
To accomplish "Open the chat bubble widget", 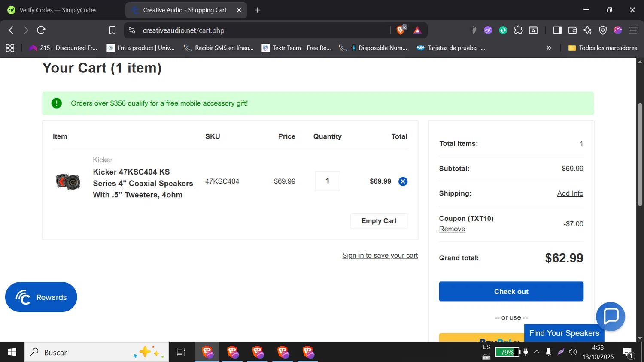I will click(611, 317).
